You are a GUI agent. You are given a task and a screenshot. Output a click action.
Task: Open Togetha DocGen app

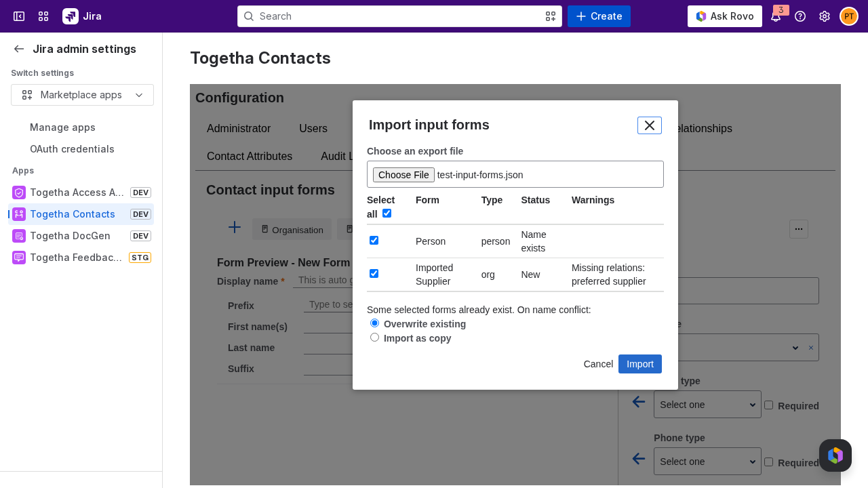click(x=81, y=236)
